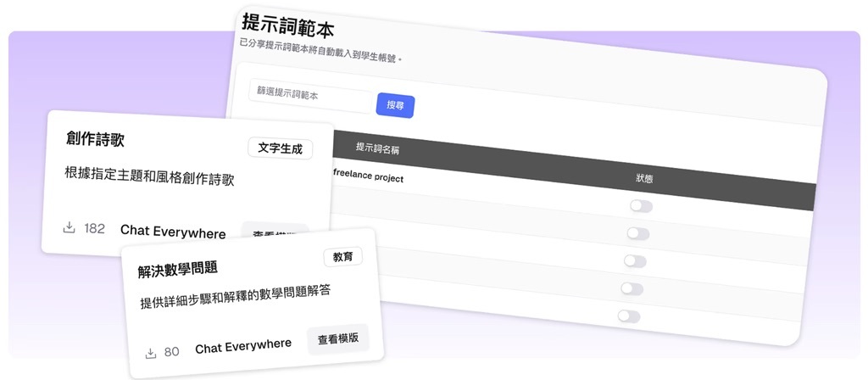Click the 提示詞名稱 column header
This screenshot has height=380, width=868.
click(377, 148)
